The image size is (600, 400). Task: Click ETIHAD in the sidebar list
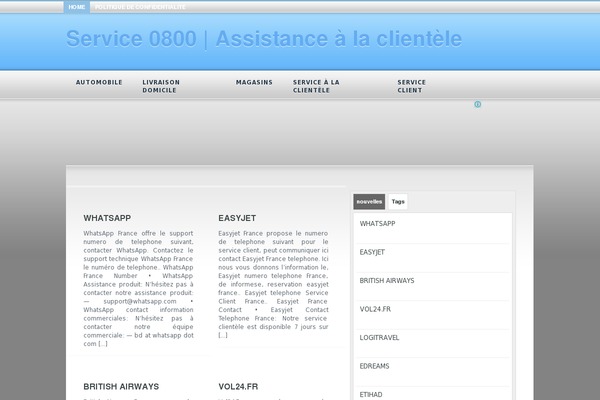371,394
